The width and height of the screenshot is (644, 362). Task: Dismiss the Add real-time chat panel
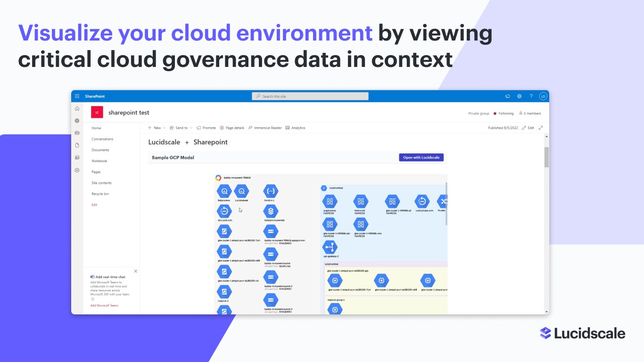point(136,271)
